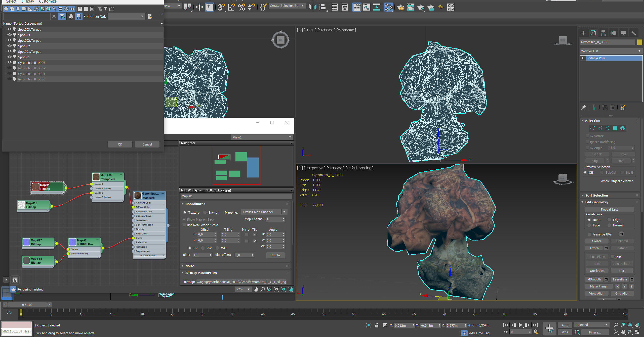Screen dimensions: 644x337
Task: Click Perspective viewport name label
Action: 314,168
